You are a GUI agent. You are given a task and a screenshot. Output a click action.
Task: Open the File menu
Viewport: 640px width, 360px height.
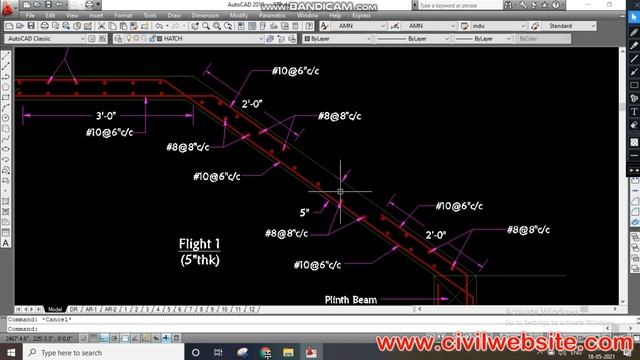point(30,16)
